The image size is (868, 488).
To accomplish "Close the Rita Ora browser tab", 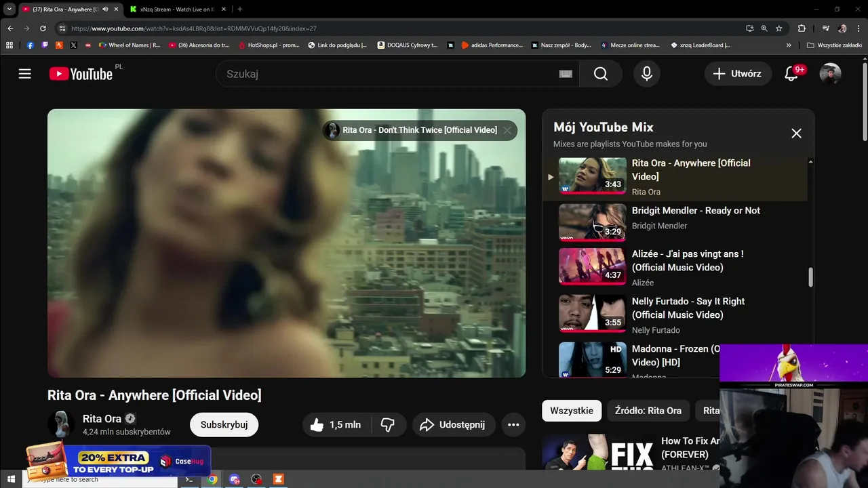I will tap(116, 9).
